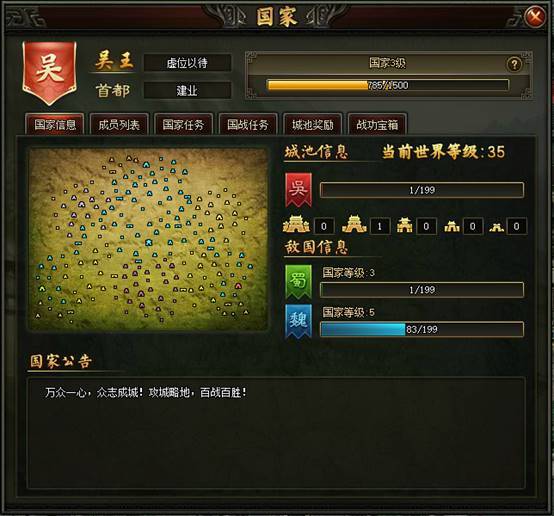554x516 pixels.
Task: Click the 虚位以待 king name field
Action: pyautogui.click(x=187, y=63)
